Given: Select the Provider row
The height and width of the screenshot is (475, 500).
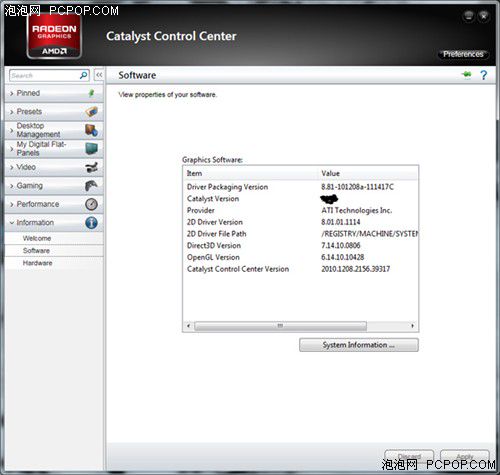Looking at the screenshot, I should click(x=301, y=210).
